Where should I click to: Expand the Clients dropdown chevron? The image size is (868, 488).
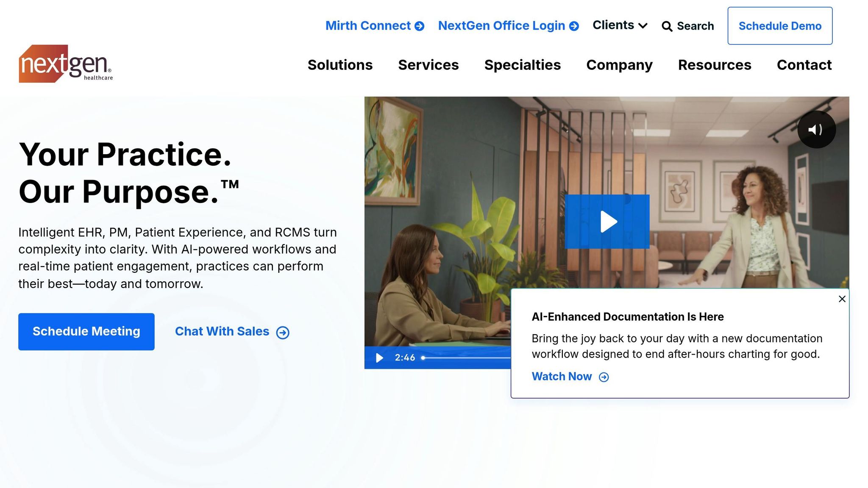[643, 26]
